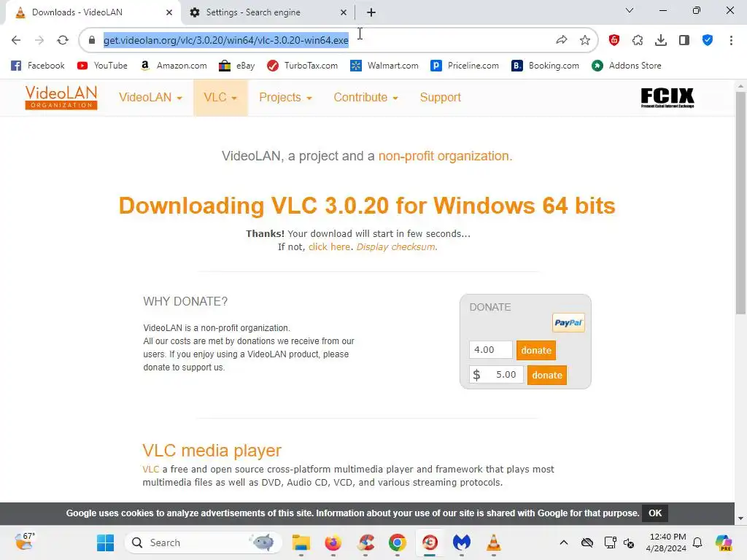Go to VideoLAN Organization logo home

pos(61,97)
